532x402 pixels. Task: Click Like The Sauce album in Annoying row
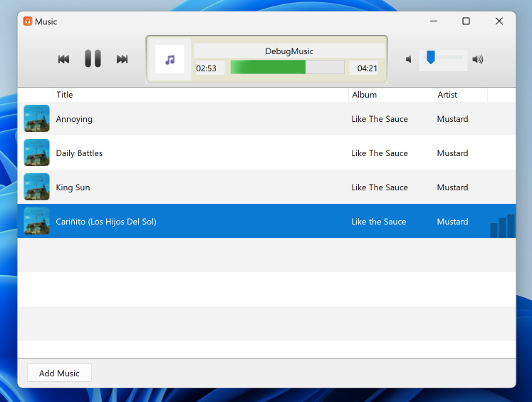click(380, 119)
